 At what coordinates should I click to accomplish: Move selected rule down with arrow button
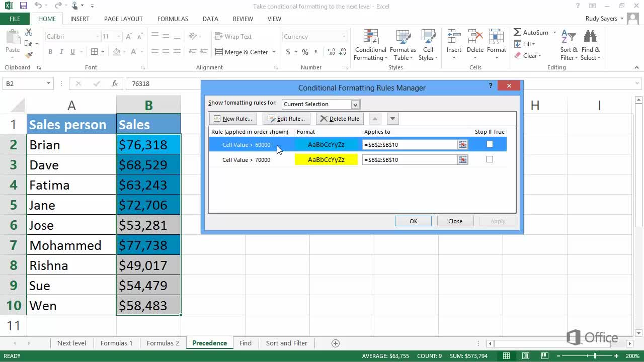pyautogui.click(x=393, y=119)
